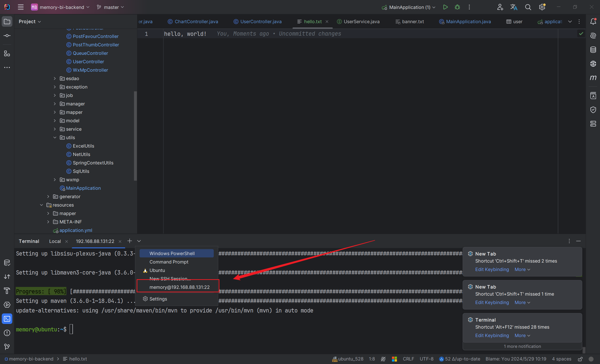Image resolution: width=600 pixels, height=364 pixels.
Task: Click the Run/Play application button
Action: pyautogui.click(x=446, y=7)
